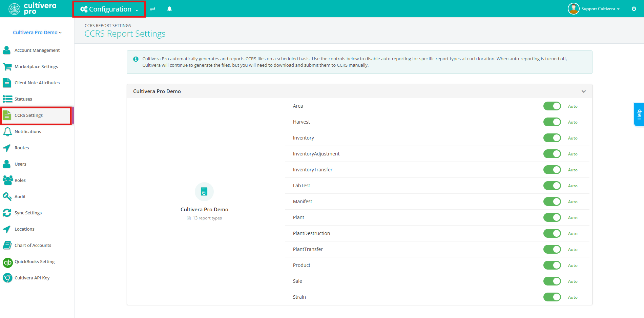Viewport: 644px width, 318px height.
Task: Click the InventoryAdjustment report label
Action: [x=316, y=154]
